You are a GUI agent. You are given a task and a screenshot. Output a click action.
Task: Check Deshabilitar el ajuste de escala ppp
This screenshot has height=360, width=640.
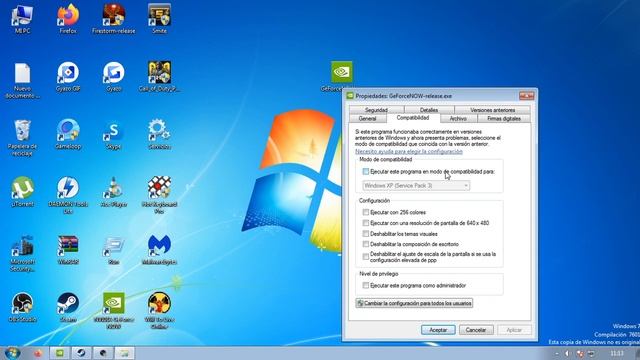coord(366,257)
